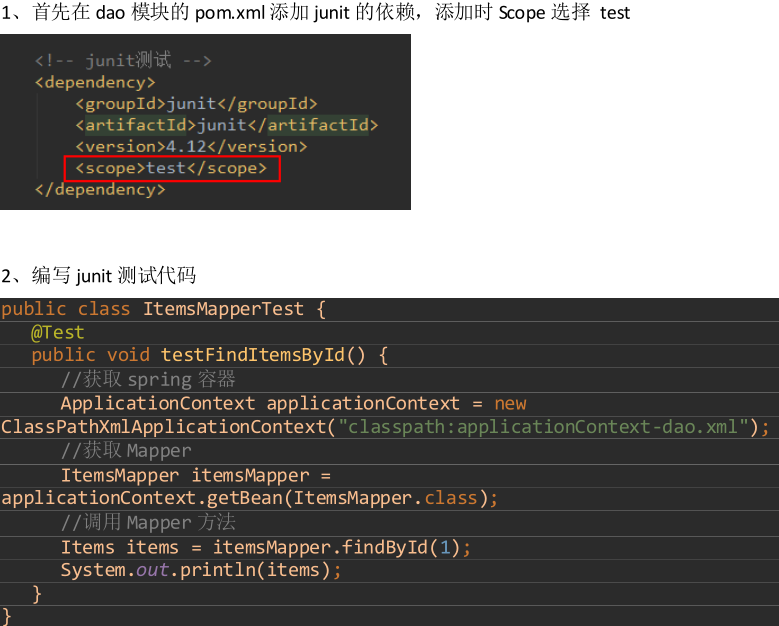Select the groupId junit line
Image resolution: width=779 pixels, height=626 pixels.
[196, 104]
